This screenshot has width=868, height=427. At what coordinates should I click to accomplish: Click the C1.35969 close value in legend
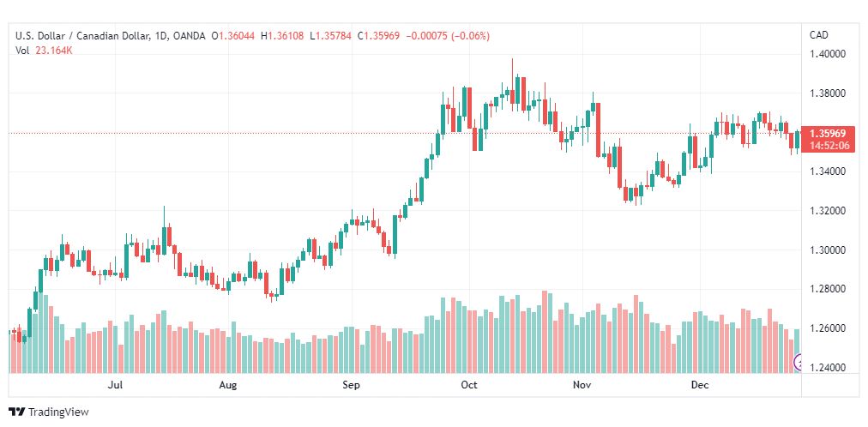click(378, 36)
